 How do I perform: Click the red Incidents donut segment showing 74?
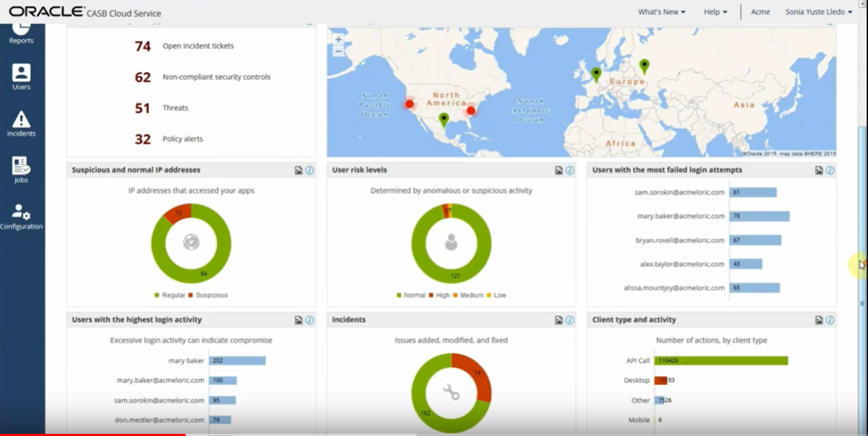coord(478,374)
